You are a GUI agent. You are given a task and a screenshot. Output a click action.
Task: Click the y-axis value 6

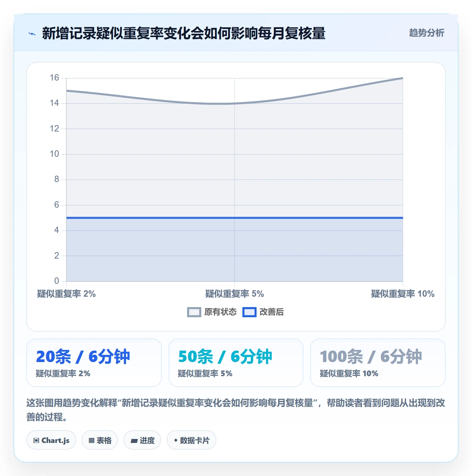pyautogui.click(x=57, y=205)
